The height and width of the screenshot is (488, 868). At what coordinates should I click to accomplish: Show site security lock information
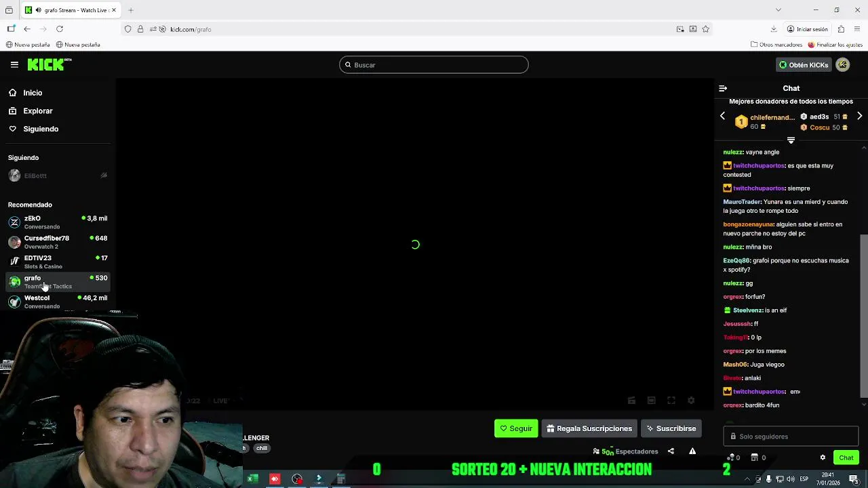pos(140,29)
